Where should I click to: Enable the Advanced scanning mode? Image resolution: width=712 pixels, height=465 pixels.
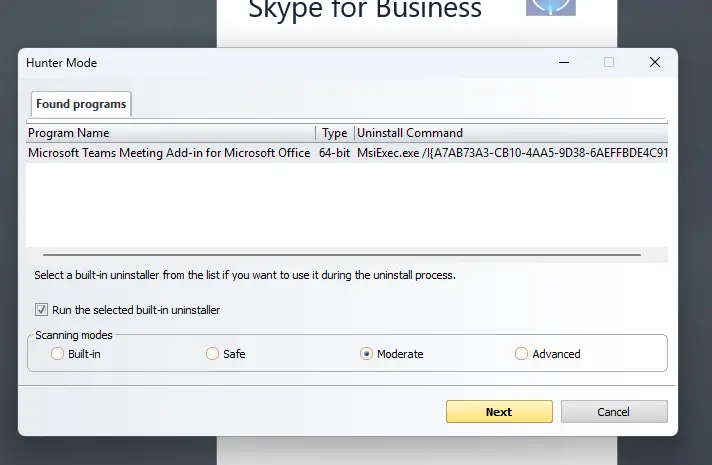[521, 354]
